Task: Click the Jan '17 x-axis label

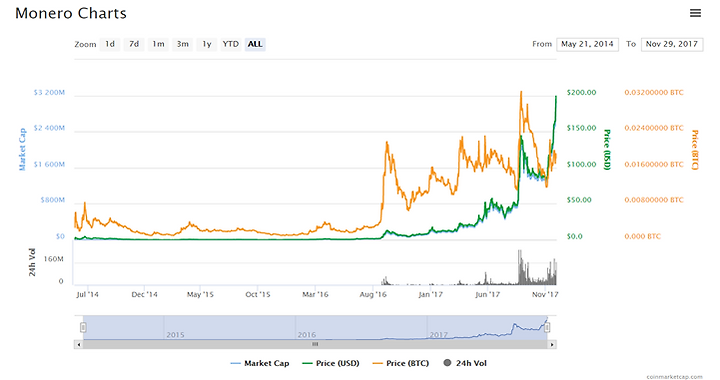Action: tap(430, 294)
